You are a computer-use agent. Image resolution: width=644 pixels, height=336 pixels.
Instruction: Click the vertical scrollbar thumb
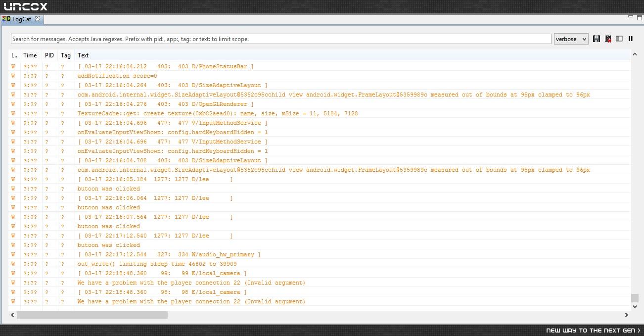click(x=635, y=298)
